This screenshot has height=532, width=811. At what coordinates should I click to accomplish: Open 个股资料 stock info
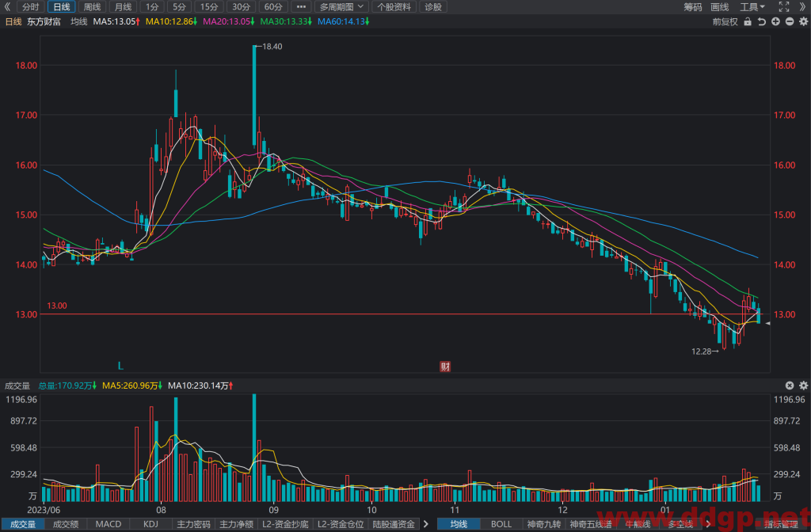click(394, 6)
